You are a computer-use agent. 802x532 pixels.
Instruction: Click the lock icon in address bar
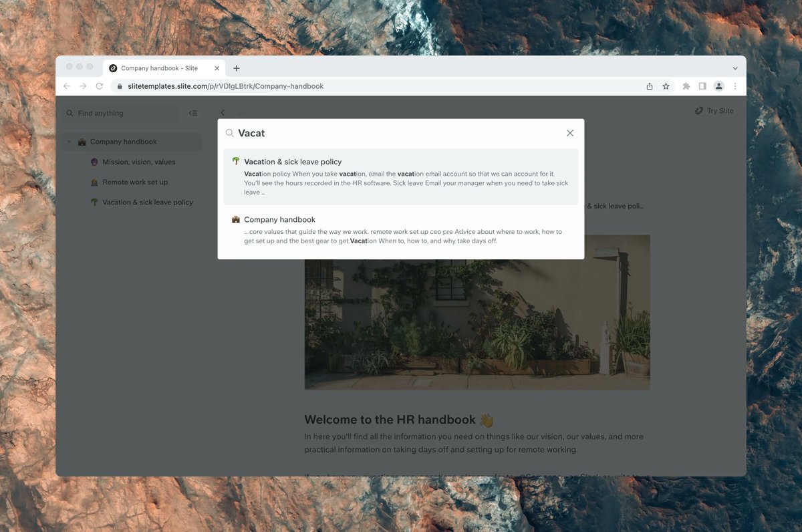[x=120, y=86]
